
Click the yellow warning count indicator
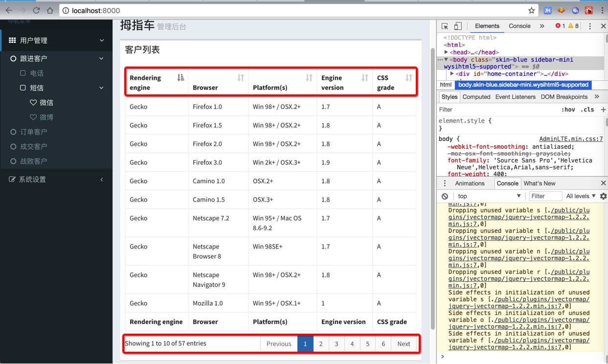(x=573, y=26)
